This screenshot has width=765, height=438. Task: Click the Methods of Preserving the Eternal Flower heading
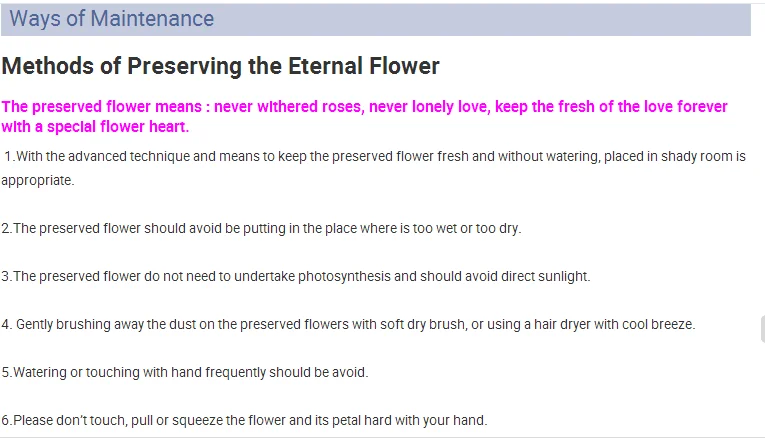[x=221, y=66]
